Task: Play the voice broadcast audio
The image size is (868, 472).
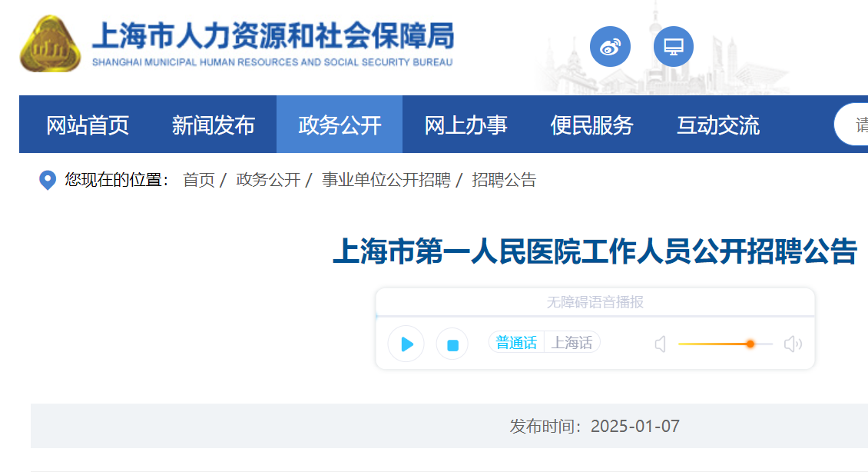Action: [x=406, y=344]
